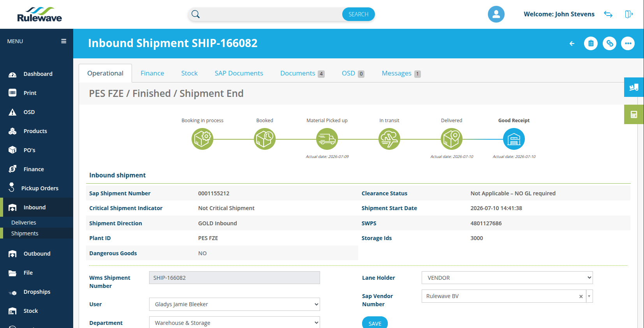The width and height of the screenshot is (644, 328).
Task: Expand the Department Warehouse & Storage dropdown
Action: (234, 323)
